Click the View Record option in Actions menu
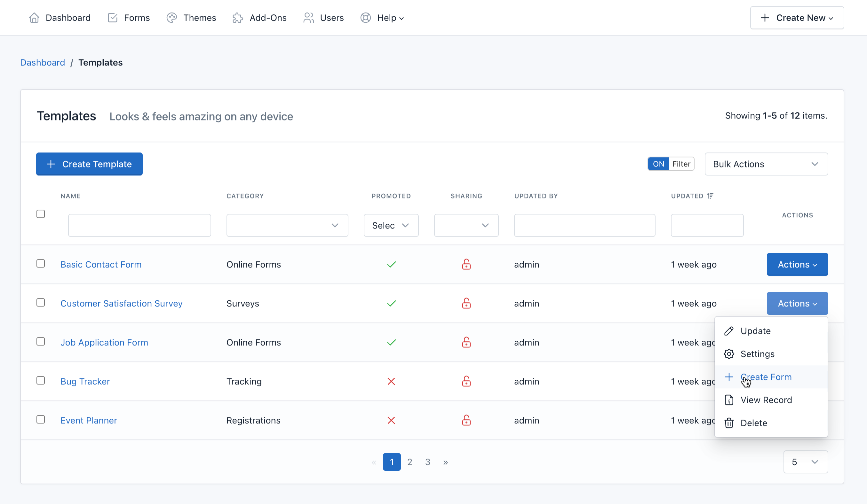This screenshot has width=867, height=504. point(766,399)
